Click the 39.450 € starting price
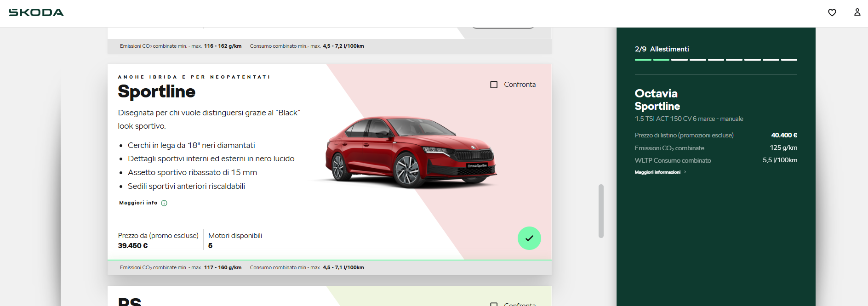The image size is (868, 306). click(x=133, y=246)
